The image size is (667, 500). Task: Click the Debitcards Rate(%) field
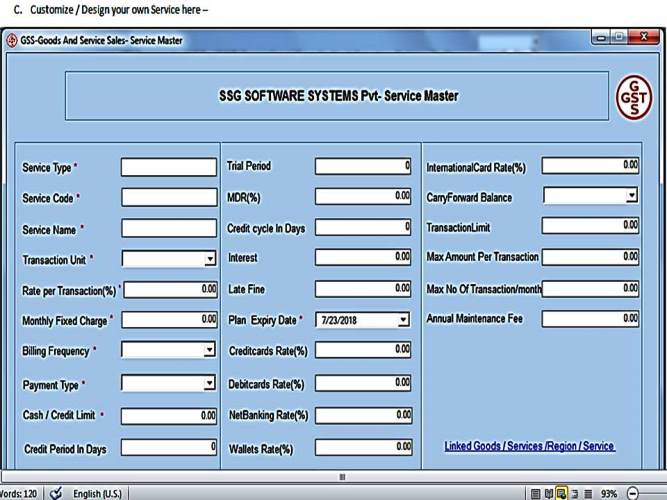point(363,383)
